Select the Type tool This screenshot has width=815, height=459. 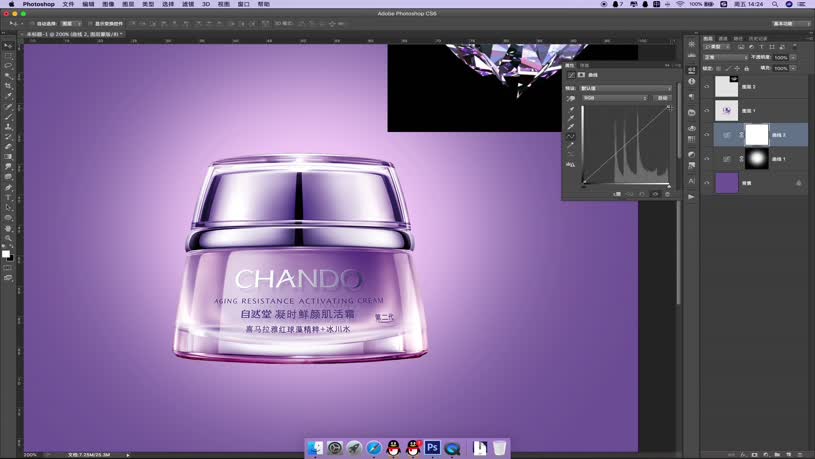click(x=8, y=198)
